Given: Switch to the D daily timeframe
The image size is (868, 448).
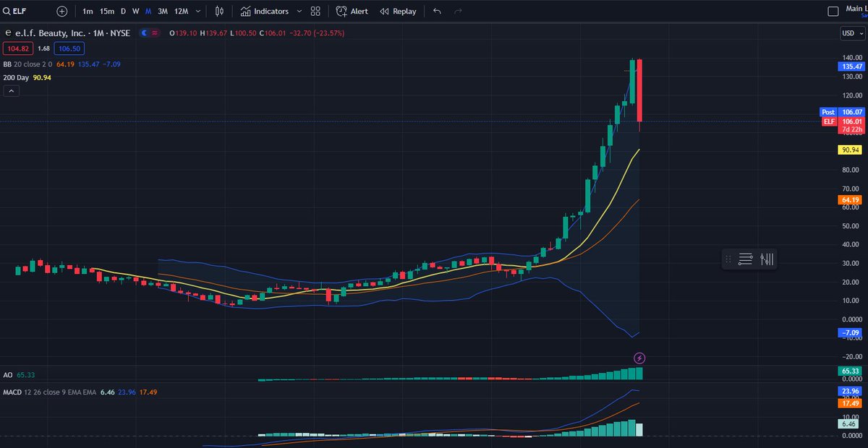Looking at the screenshot, I should point(123,11).
